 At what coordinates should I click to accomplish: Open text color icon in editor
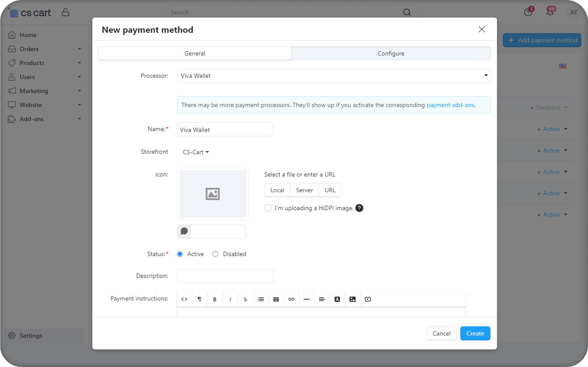tap(337, 299)
